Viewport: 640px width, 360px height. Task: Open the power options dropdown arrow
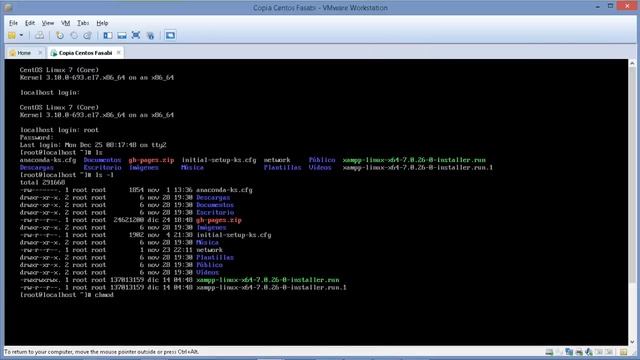[21, 36]
